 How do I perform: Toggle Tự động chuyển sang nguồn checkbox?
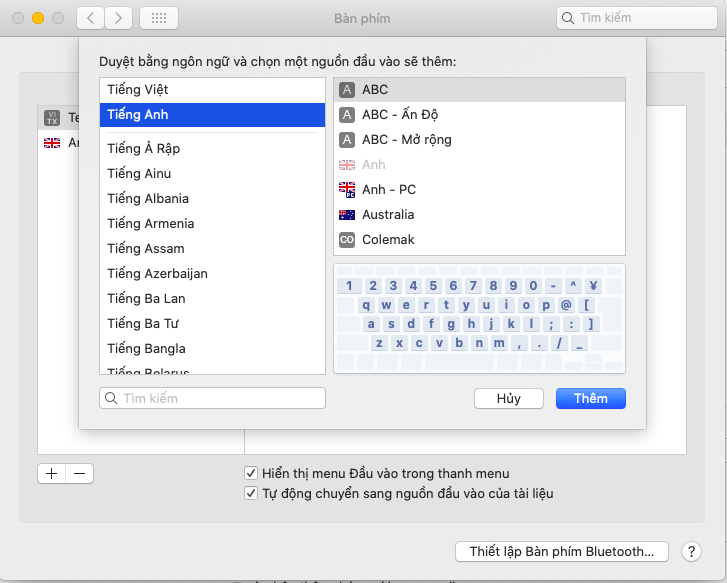pyautogui.click(x=251, y=493)
